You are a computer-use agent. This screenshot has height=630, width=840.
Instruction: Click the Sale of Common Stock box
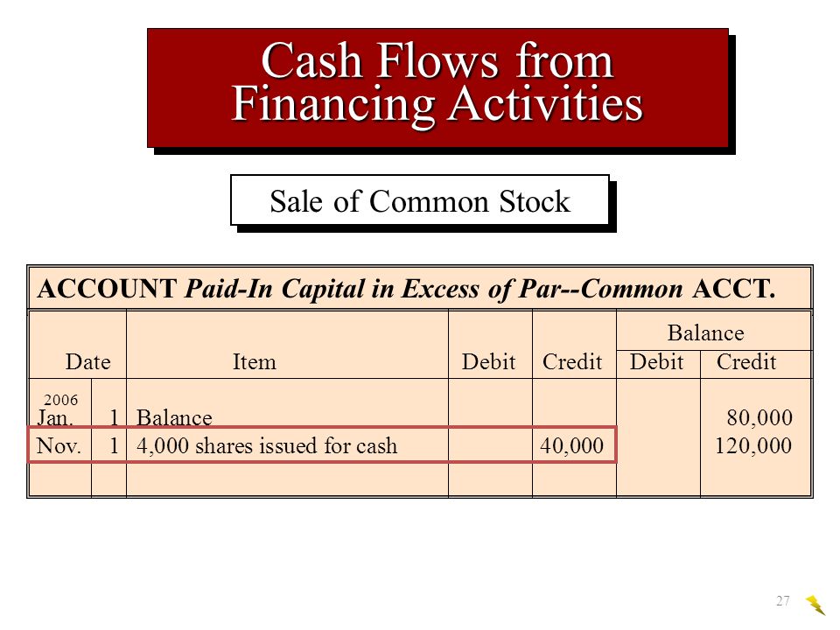click(x=420, y=199)
